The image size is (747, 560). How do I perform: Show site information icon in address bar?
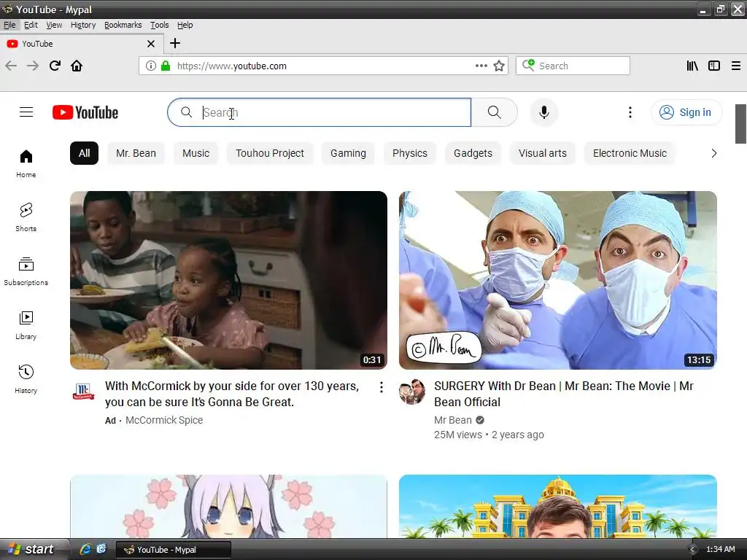(x=150, y=66)
